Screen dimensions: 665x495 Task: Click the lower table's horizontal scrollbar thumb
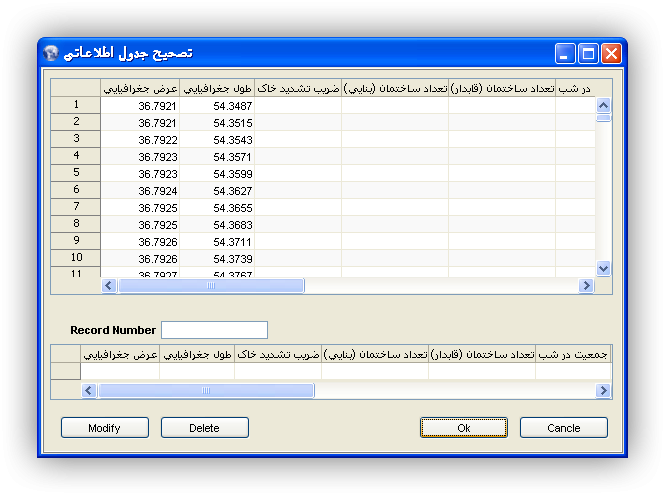click(x=205, y=391)
